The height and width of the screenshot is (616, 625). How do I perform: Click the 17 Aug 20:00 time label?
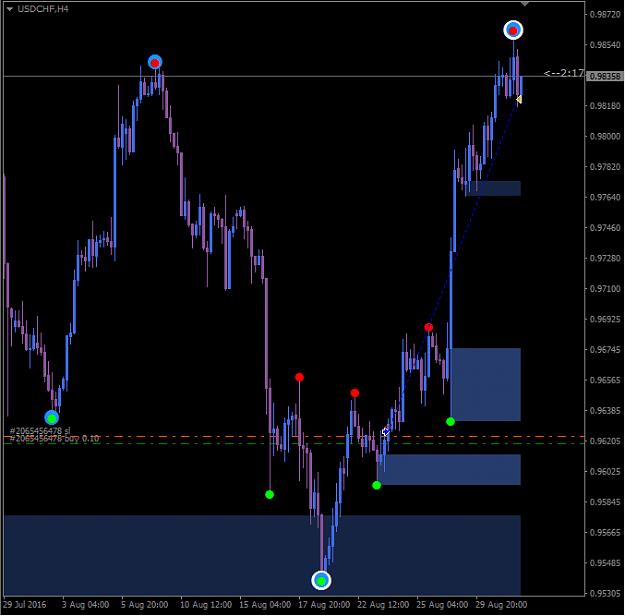point(324,605)
